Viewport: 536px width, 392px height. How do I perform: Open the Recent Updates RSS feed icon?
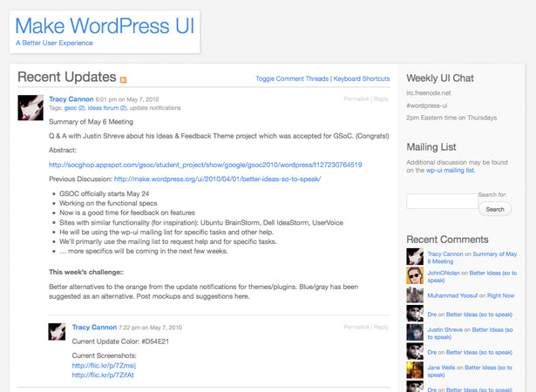point(123,79)
